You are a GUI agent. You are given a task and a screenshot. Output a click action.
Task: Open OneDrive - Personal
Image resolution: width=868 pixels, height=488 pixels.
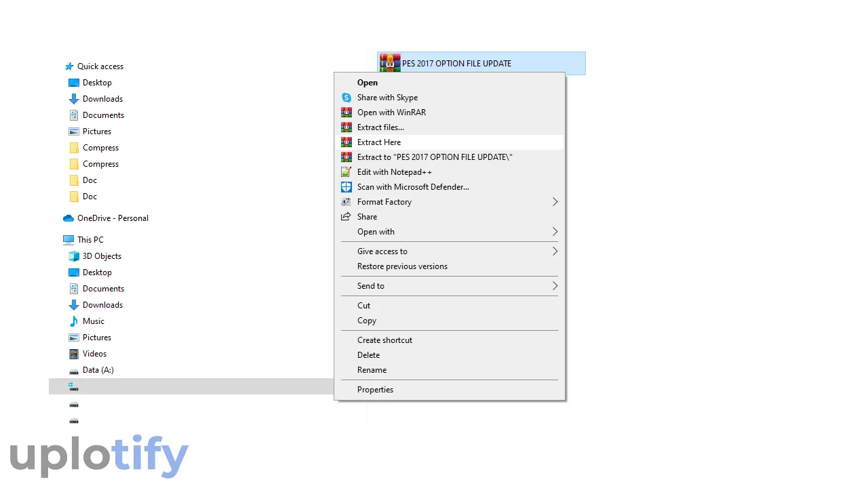[113, 218]
